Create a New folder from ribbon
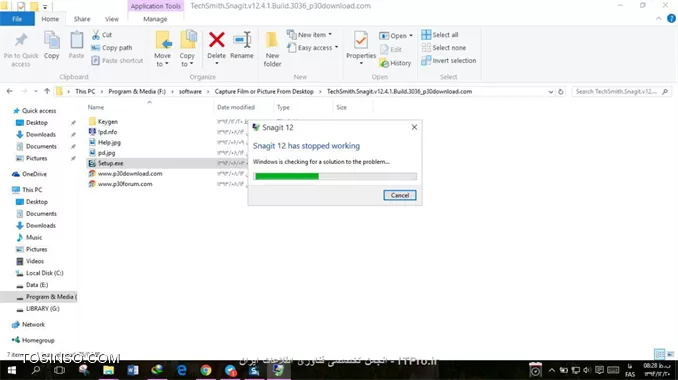This screenshot has width=678, height=380. 272,49
